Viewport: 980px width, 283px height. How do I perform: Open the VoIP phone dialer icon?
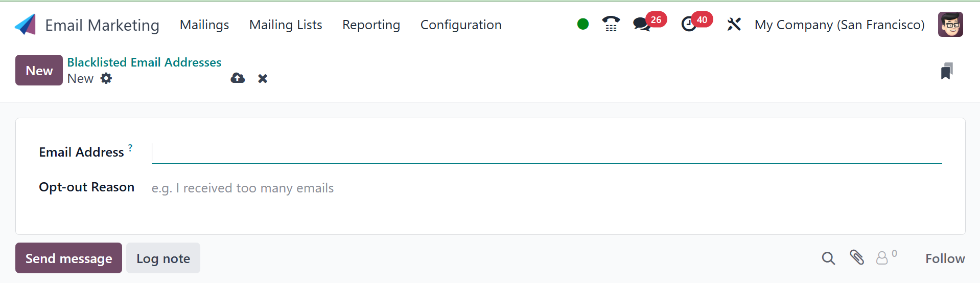coord(611,24)
